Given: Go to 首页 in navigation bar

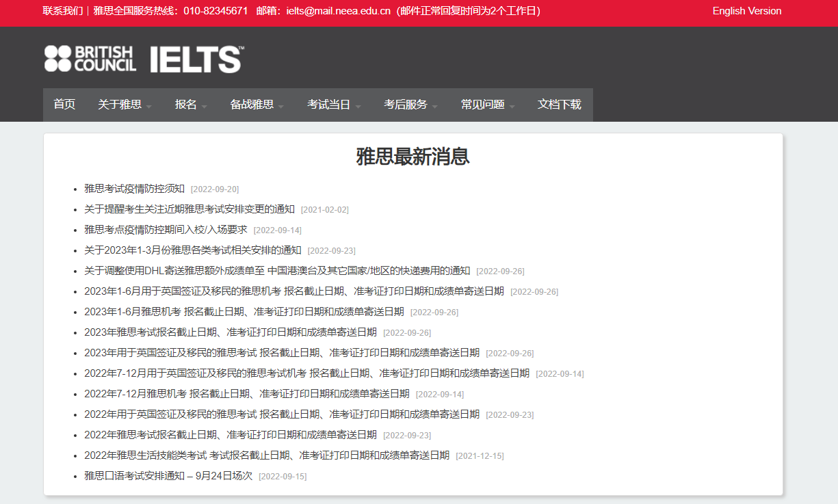Looking at the screenshot, I should [x=64, y=105].
